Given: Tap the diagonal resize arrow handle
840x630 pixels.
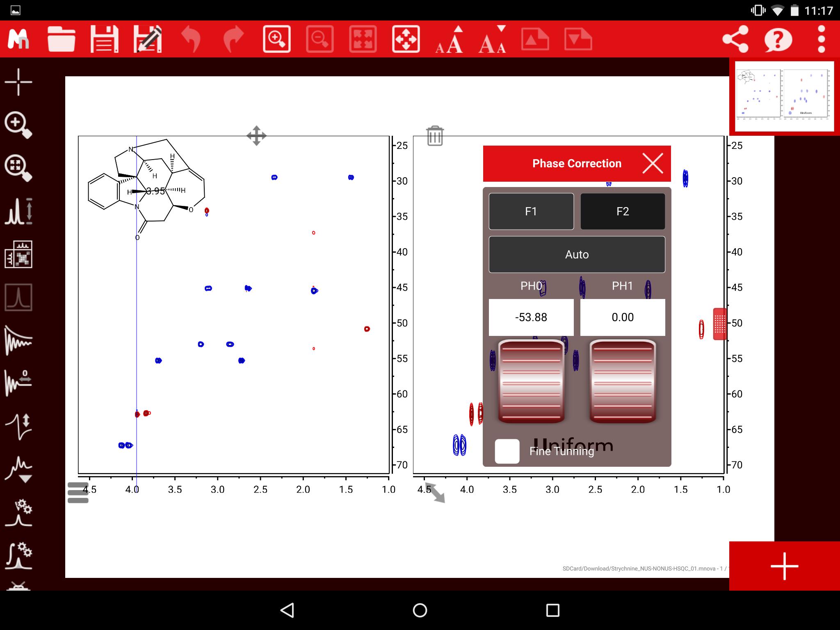Looking at the screenshot, I should [x=435, y=493].
